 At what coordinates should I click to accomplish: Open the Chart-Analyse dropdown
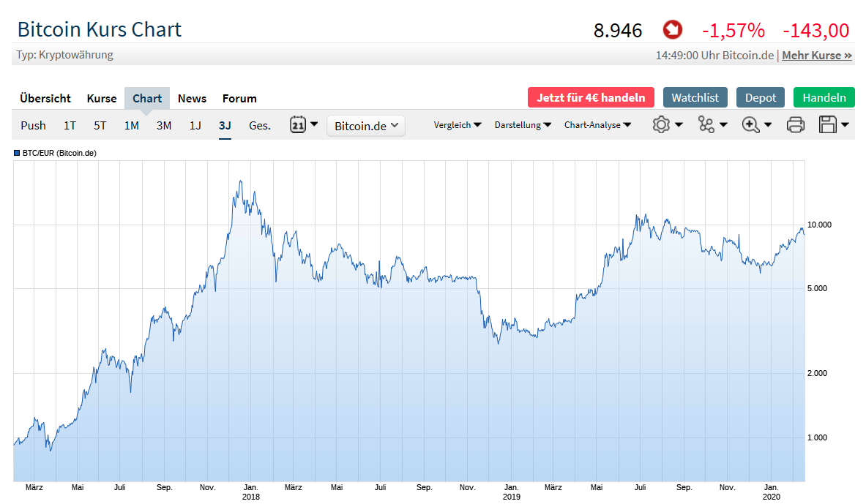[x=597, y=125]
